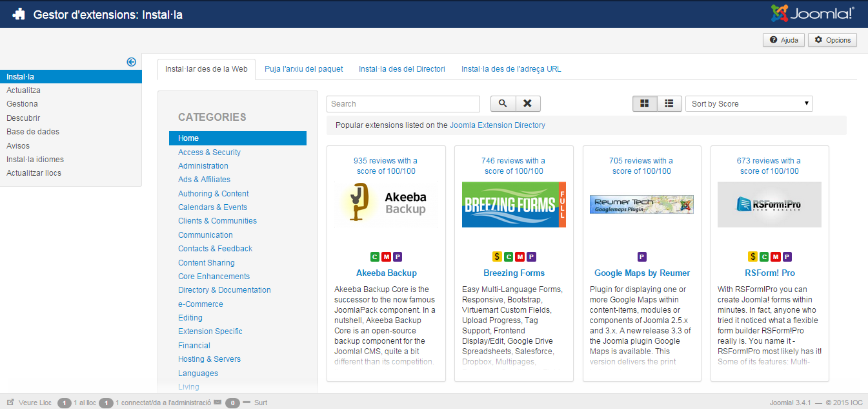
Task: Click the puzzle piece extension icon
Action: tap(19, 14)
